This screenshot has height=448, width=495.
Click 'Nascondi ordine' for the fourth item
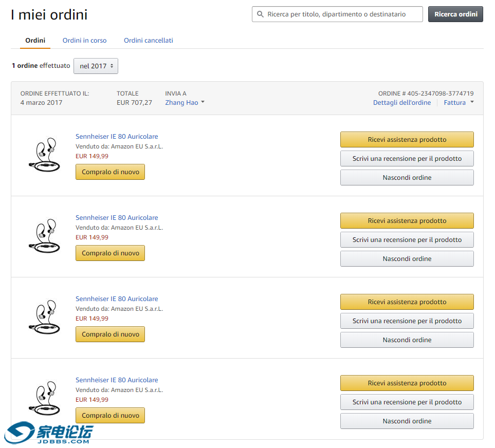[407, 421]
